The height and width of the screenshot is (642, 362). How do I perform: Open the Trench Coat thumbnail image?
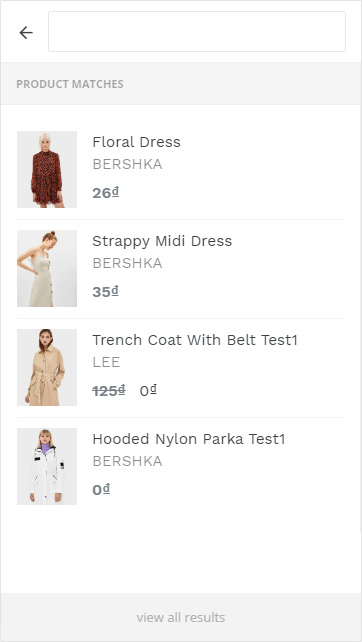47,368
